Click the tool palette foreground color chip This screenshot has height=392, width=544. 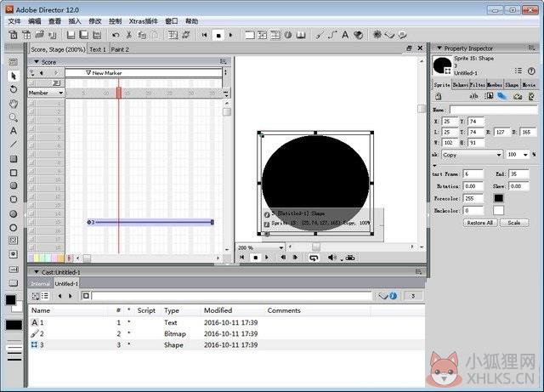tap(10, 300)
